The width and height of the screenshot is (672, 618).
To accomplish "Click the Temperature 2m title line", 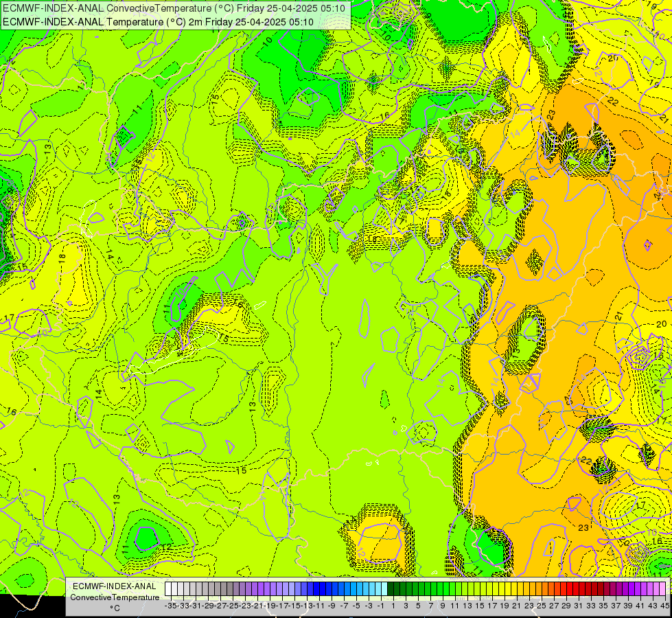I will (x=158, y=22).
